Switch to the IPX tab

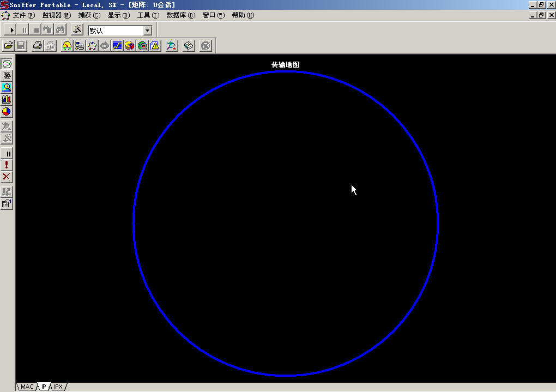(x=58, y=387)
